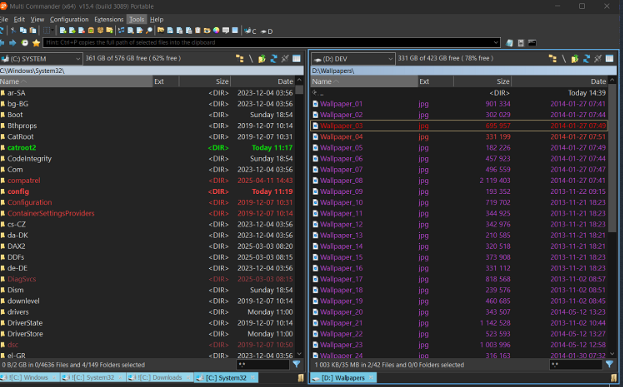The image size is (623, 387).
Task: Click the parent directory '..' row in right panel
Action: pos(459,93)
